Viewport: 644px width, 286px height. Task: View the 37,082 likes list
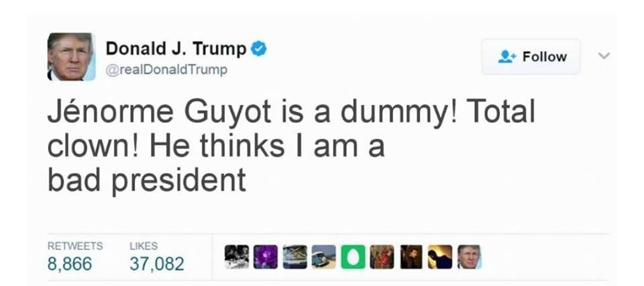157,263
